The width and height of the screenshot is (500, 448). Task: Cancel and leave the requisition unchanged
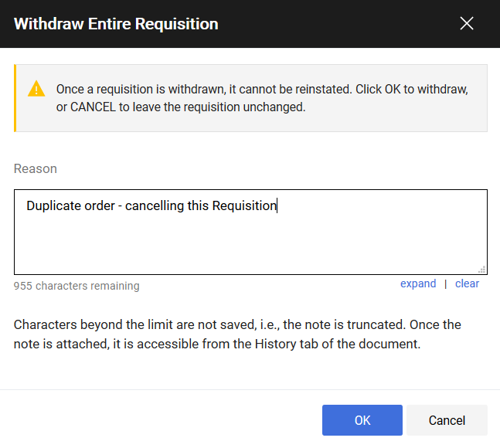(x=447, y=420)
